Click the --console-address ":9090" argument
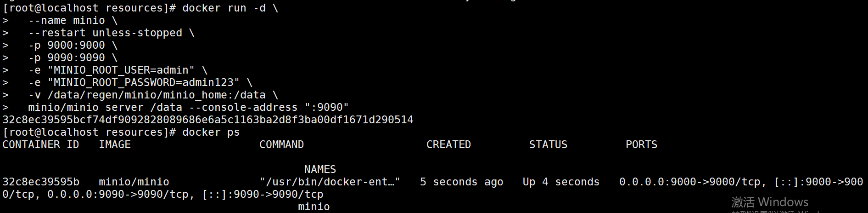The height and width of the screenshot is (213, 868). [x=275, y=108]
